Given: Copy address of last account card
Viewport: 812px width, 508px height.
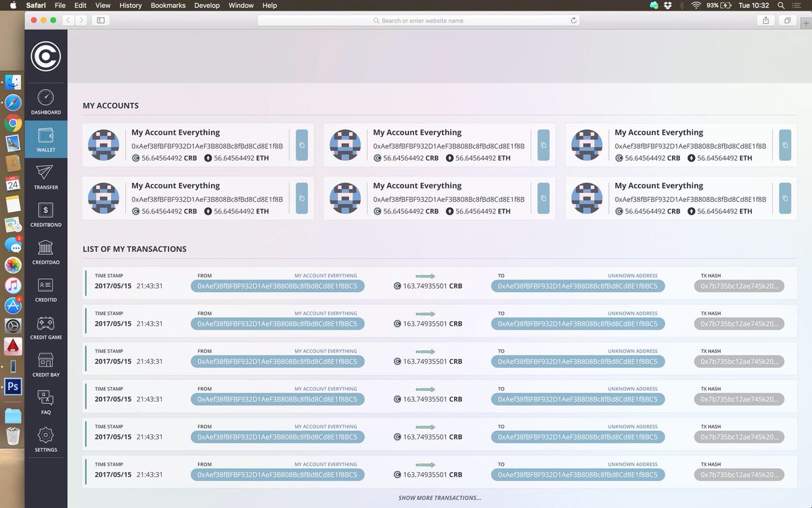Looking at the screenshot, I should (x=785, y=198).
